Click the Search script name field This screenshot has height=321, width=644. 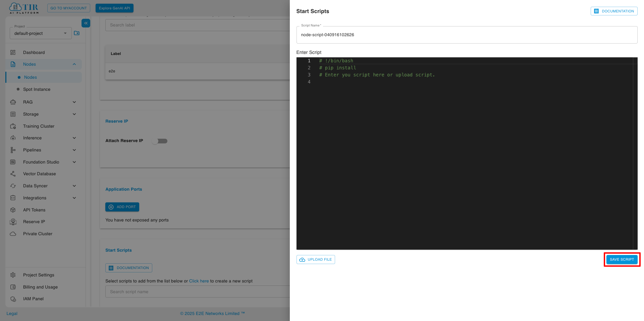coord(198,292)
